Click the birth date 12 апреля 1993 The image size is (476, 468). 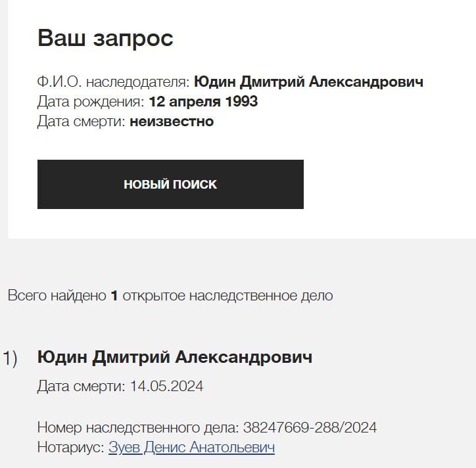[203, 102]
